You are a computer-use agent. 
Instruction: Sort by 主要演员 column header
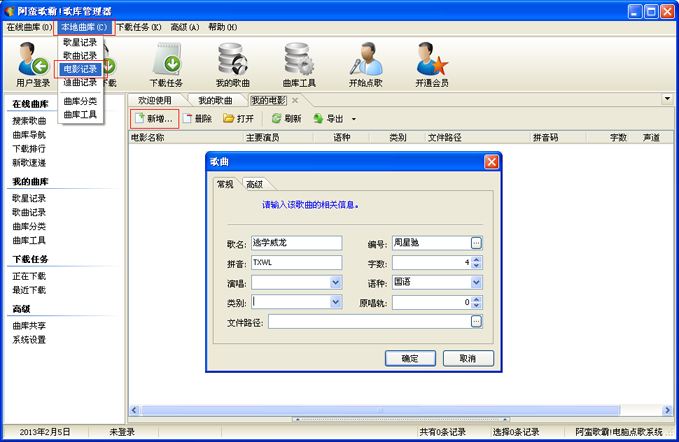click(x=279, y=138)
